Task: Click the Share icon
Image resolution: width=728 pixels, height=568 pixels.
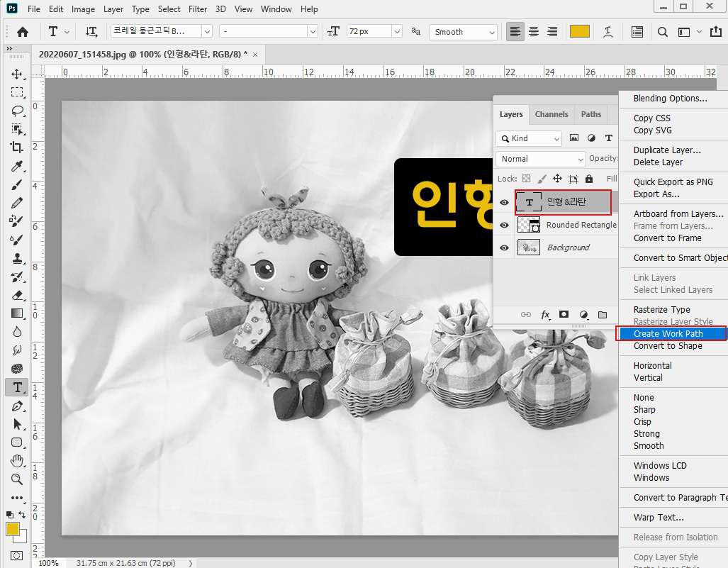Action: (715, 32)
